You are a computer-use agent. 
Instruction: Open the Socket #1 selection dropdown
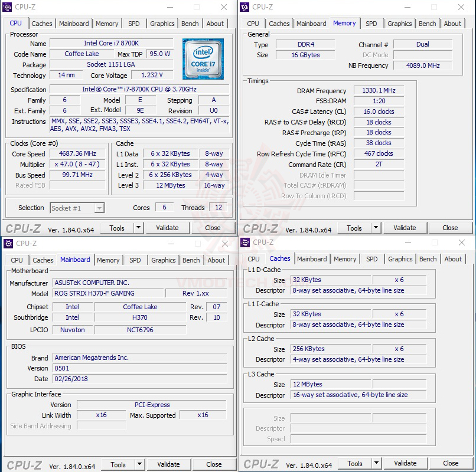(77, 208)
